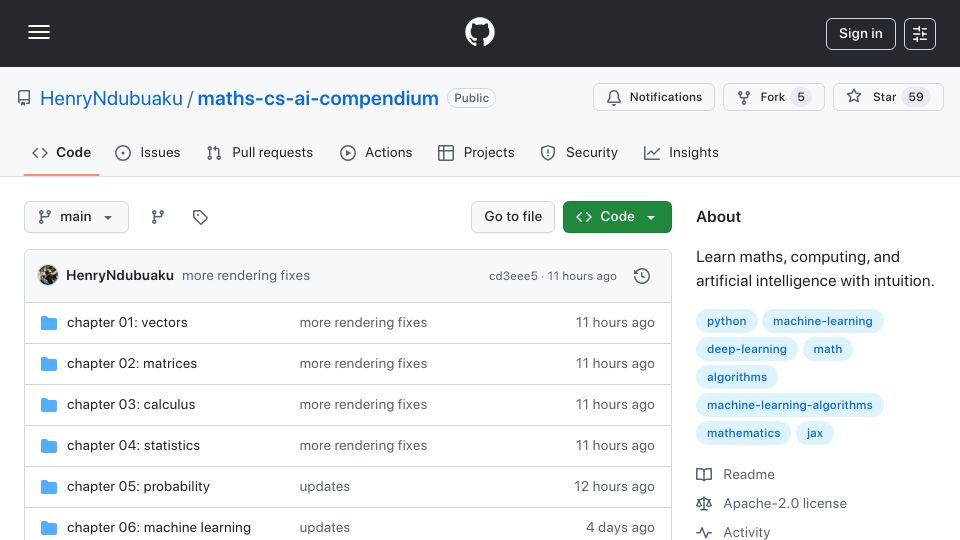Open chapter 02: matrices folder
Image resolution: width=960 pixels, height=540 pixels.
(x=132, y=364)
